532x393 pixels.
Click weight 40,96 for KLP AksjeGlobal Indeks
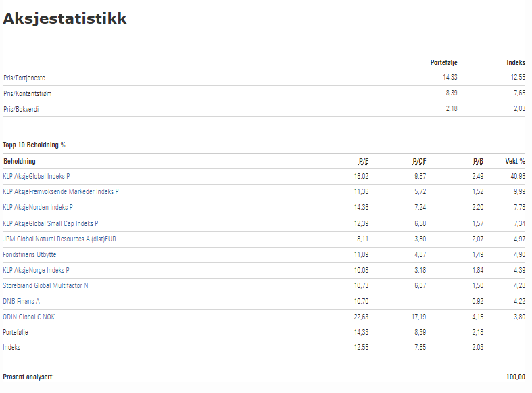518,176
